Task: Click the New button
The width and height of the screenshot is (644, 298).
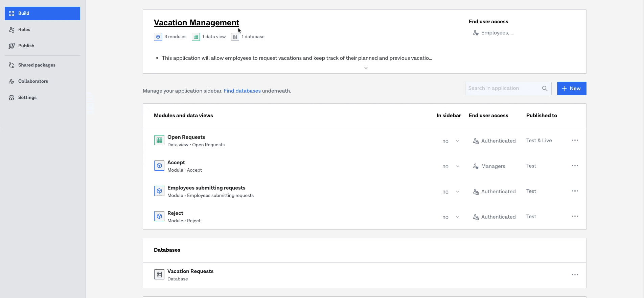Action: tap(571, 89)
